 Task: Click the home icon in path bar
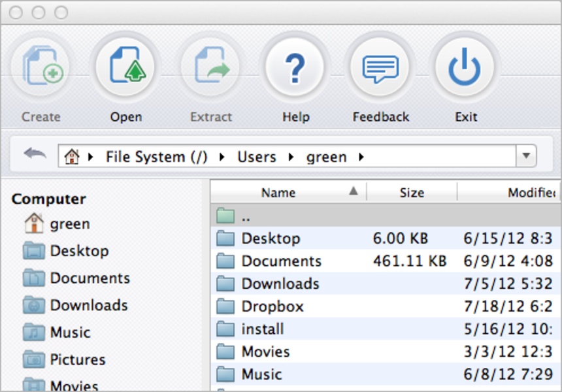click(72, 157)
